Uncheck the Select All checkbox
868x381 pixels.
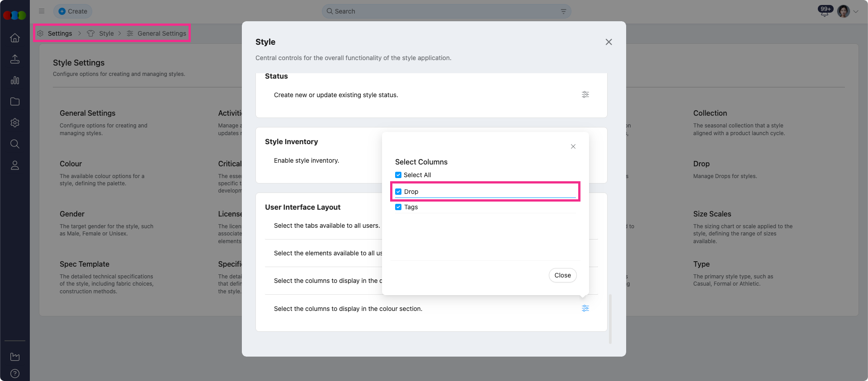[x=398, y=175]
